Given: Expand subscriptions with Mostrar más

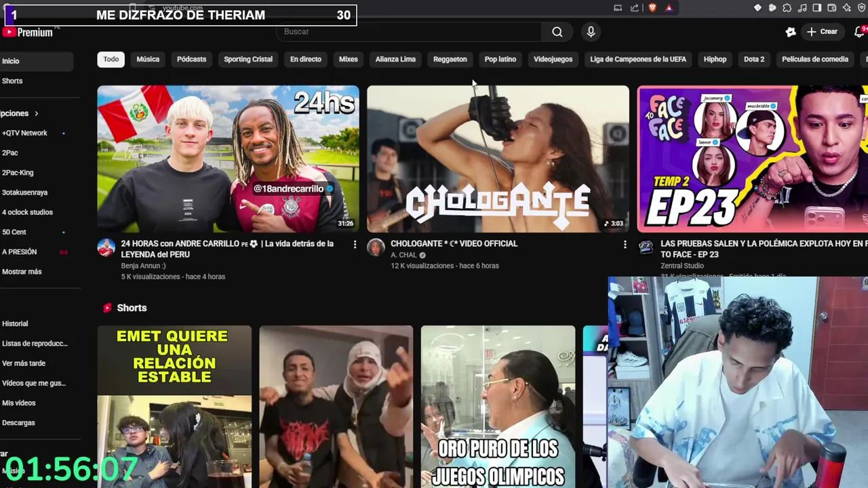Looking at the screenshot, I should point(22,272).
